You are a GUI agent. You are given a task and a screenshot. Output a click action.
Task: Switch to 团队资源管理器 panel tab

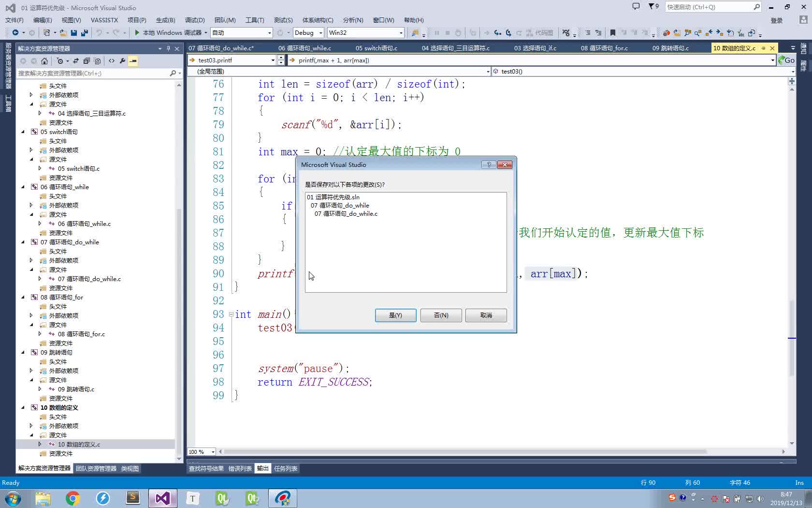click(96, 468)
